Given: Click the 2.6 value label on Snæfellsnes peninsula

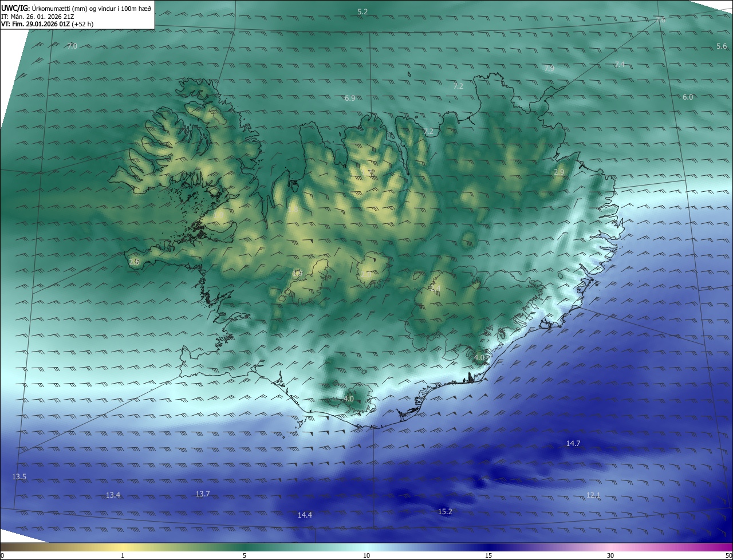Looking at the screenshot, I should (x=134, y=262).
